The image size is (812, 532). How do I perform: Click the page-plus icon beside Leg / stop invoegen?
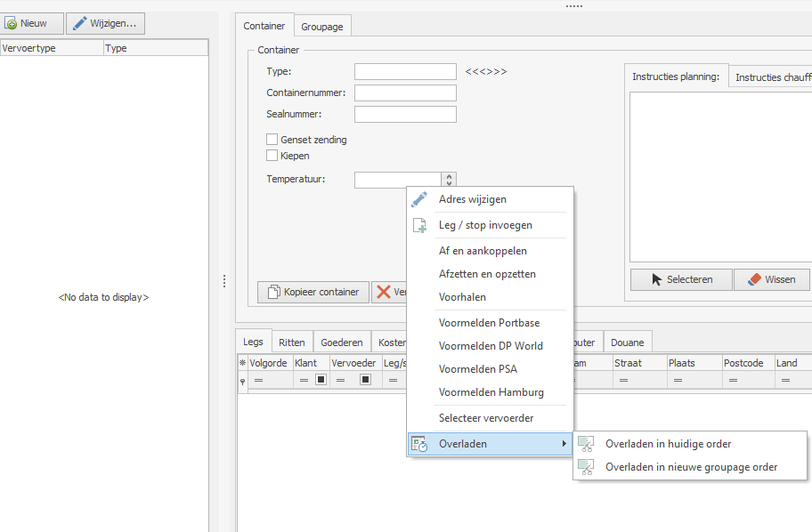419,225
